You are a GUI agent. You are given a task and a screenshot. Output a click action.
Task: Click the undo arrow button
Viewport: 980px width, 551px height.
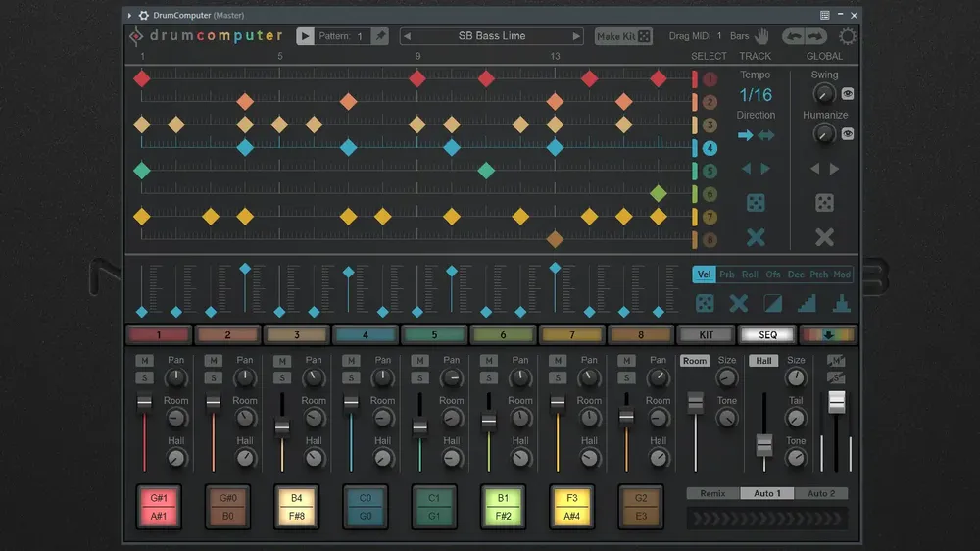[794, 36]
